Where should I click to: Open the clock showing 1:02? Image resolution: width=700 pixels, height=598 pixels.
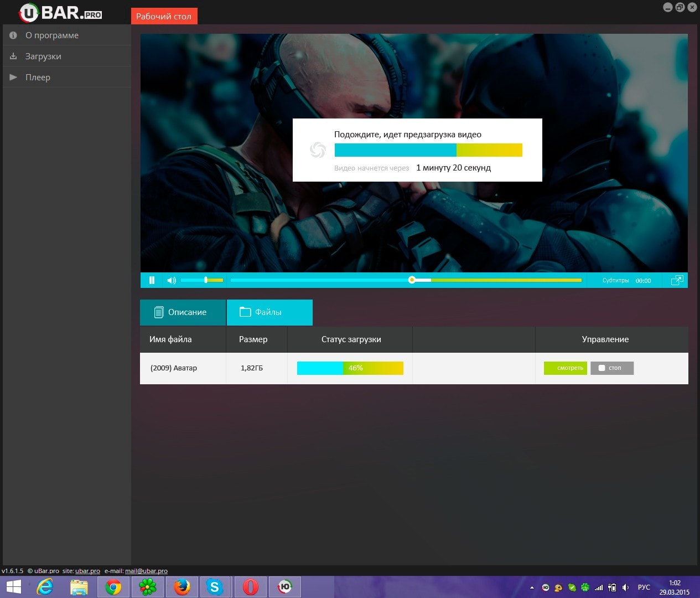point(675,587)
